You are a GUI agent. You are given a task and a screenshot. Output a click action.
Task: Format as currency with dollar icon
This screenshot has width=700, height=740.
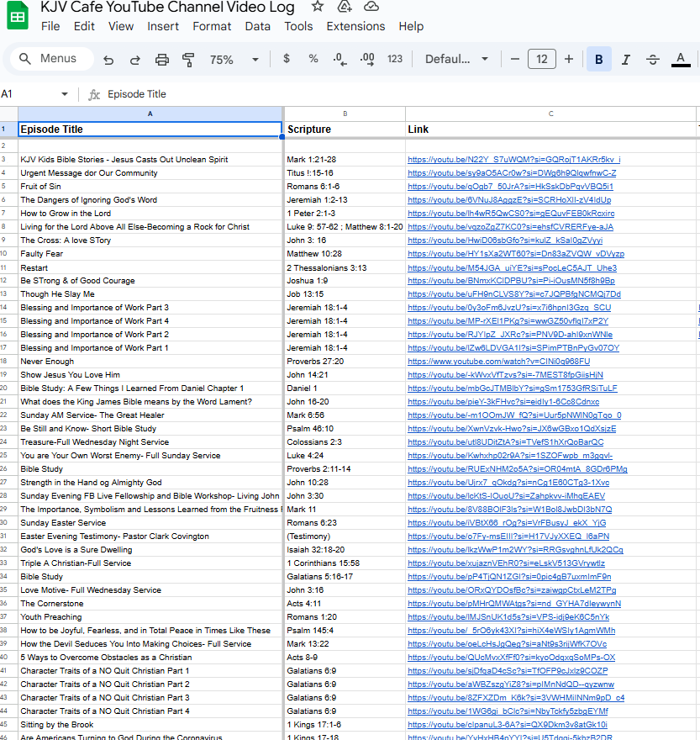coord(287,59)
